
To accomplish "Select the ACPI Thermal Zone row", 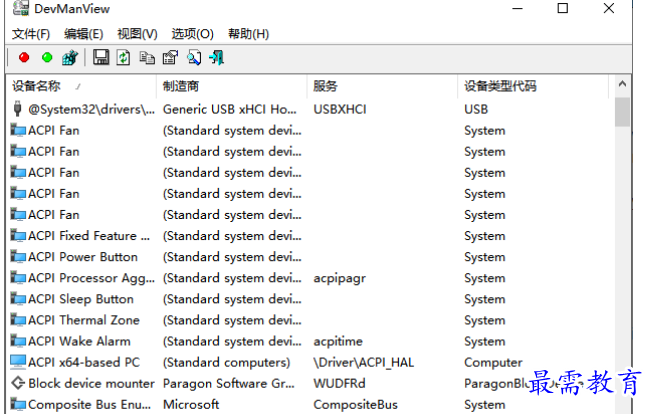I will coord(310,320).
